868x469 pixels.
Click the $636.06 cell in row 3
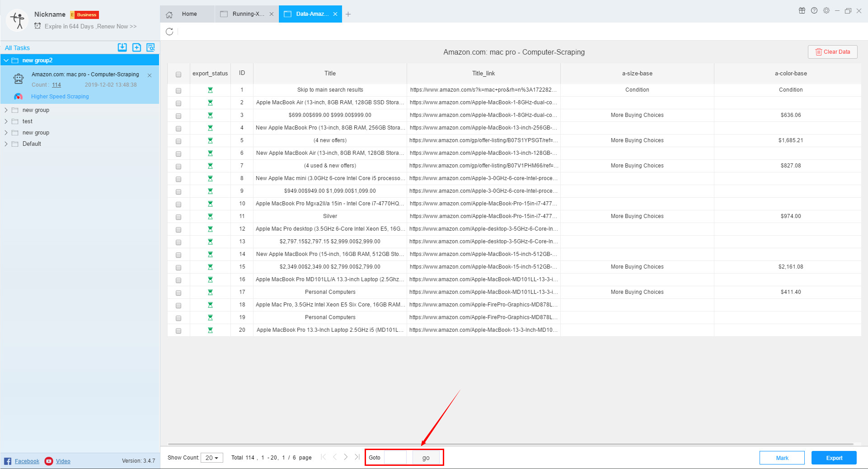coord(791,115)
